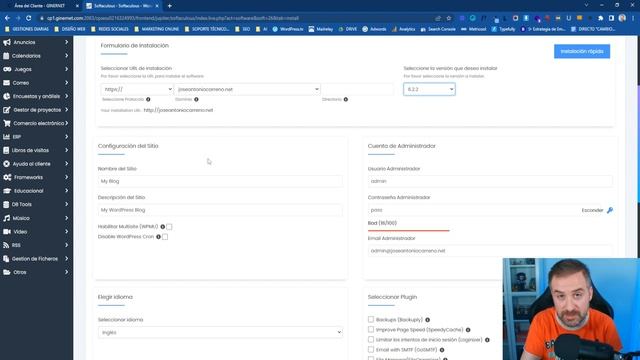
Task: Click the Otros folder icon
Action: click(7, 272)
